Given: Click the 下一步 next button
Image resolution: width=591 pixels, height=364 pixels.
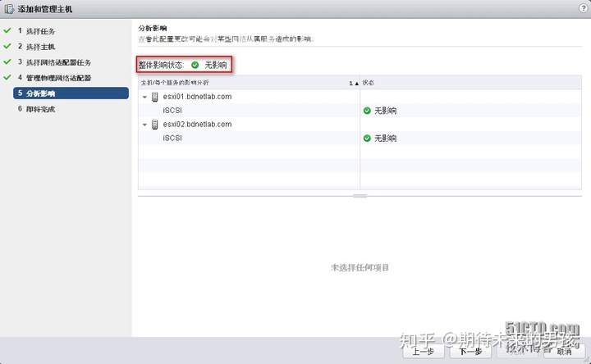Looking at the screenshot, I should coord(470,351).
